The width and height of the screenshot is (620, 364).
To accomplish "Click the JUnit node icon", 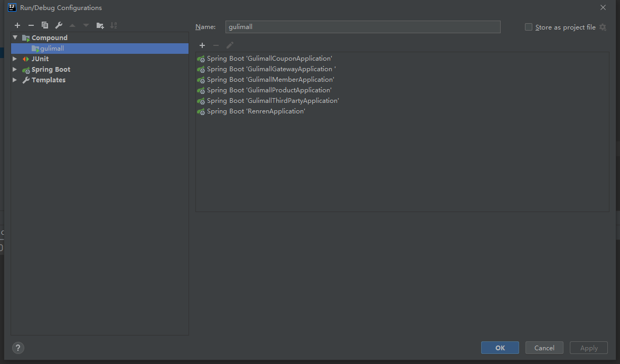I will (x=26, y=59).
